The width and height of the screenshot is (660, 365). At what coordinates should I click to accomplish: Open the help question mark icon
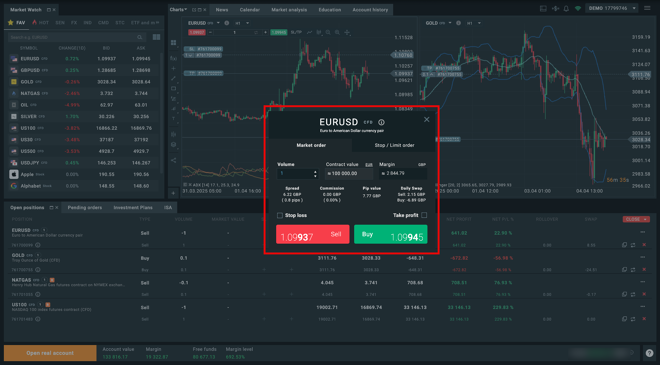point(649,353)
